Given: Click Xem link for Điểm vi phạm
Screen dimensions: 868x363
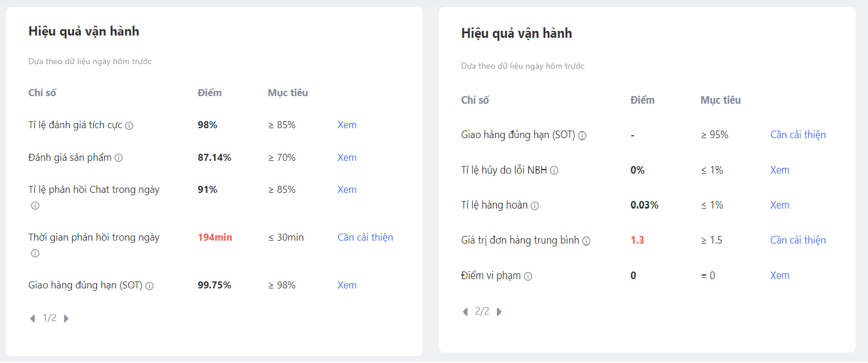Looking at the screenshot, I should [779, 276].
